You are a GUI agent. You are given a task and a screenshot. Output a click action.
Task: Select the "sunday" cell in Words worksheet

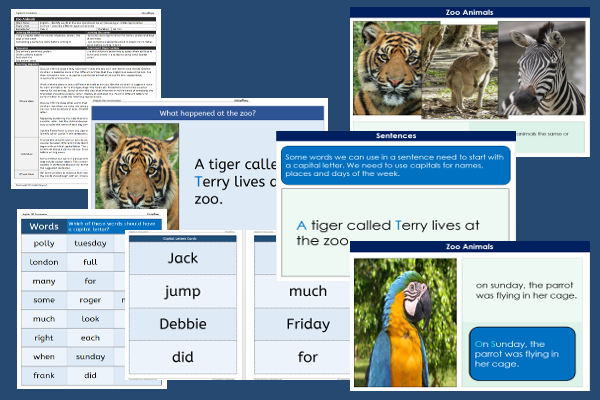(x=90, y=357)
